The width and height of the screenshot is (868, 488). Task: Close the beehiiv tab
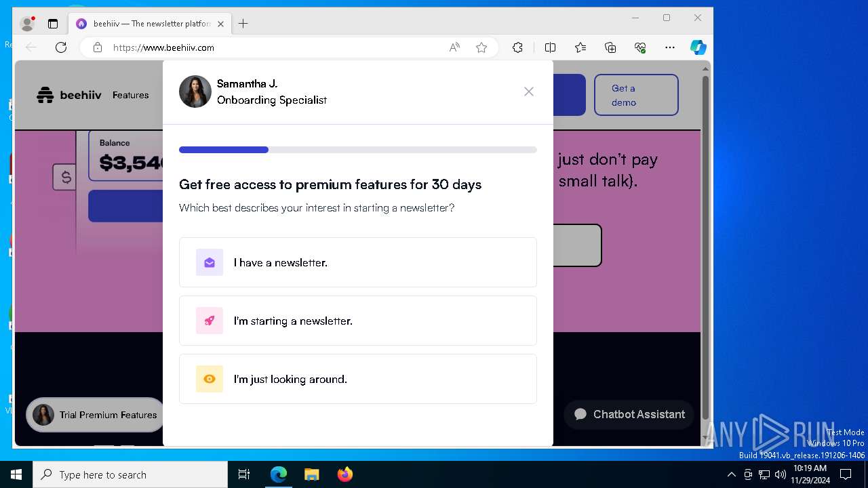[x=220, y=24]
